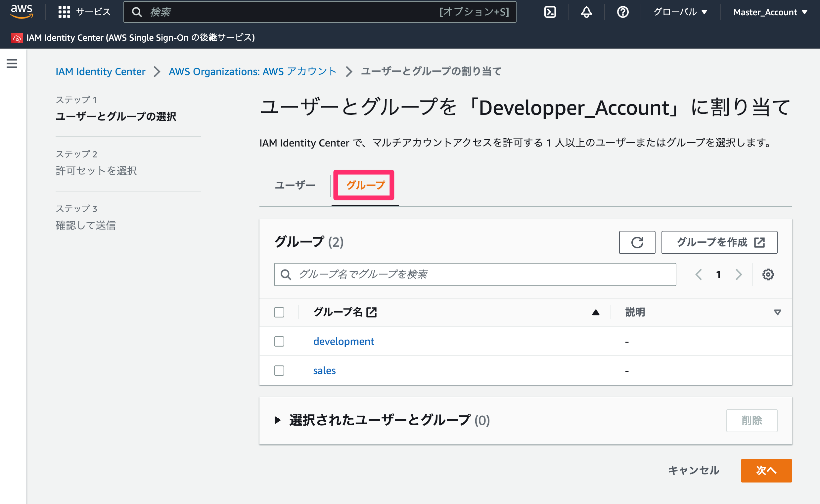Open table preferences gear icon
Viewport: 820px width, 504px height.
click(x=768, y=274)
